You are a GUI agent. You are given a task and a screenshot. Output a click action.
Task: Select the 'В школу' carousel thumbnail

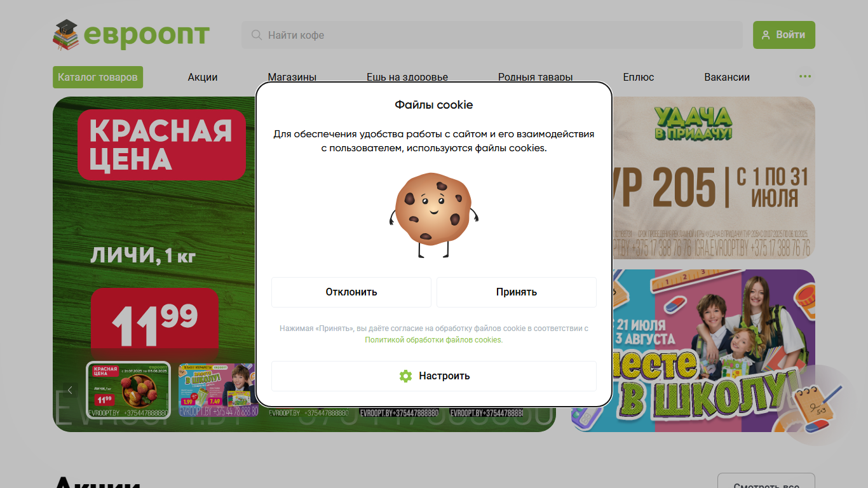coord(219,390)
